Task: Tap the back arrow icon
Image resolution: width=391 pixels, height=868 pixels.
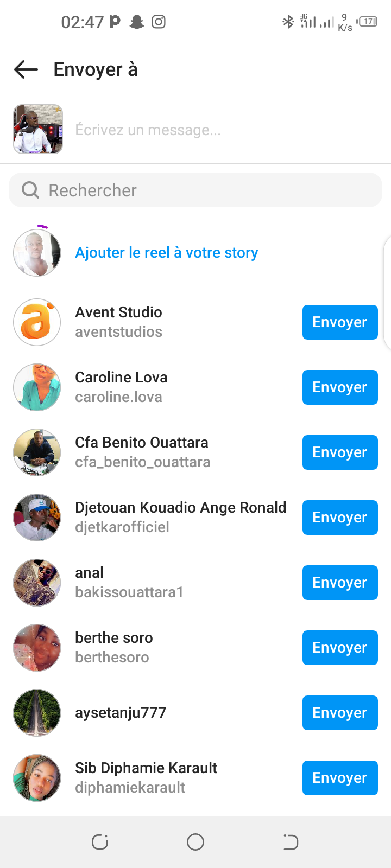Action: [x=26, y=69]
